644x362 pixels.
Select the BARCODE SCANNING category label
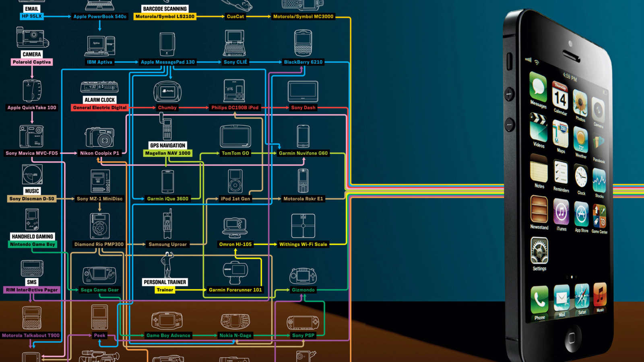click(x=165, y=9)
